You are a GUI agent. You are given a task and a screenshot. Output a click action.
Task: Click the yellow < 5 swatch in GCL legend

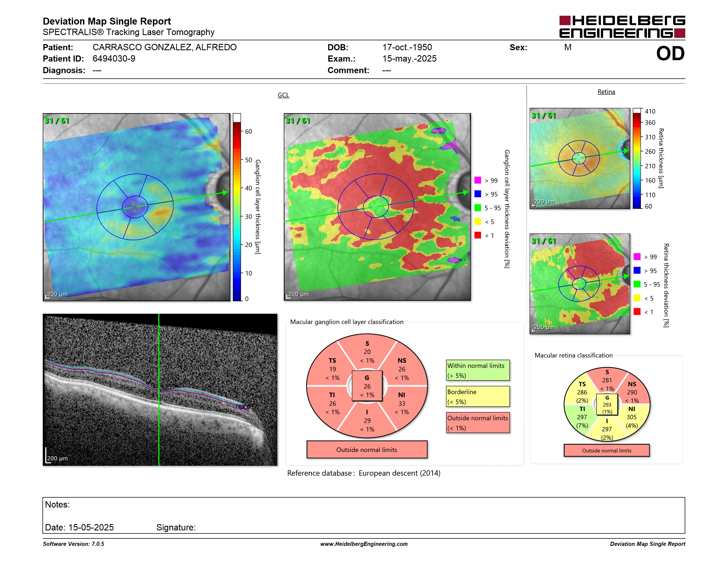[478, 221]
